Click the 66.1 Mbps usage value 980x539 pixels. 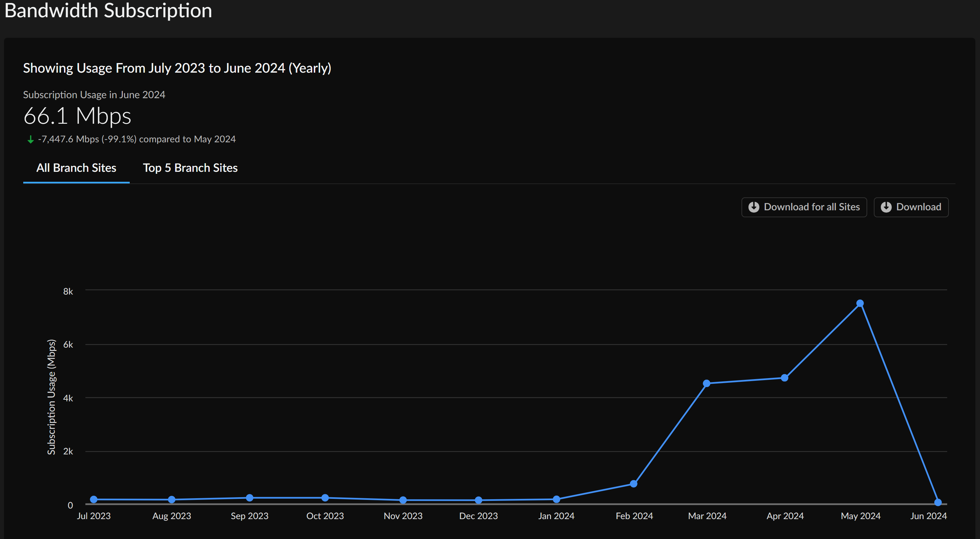(x=77, y=116)
